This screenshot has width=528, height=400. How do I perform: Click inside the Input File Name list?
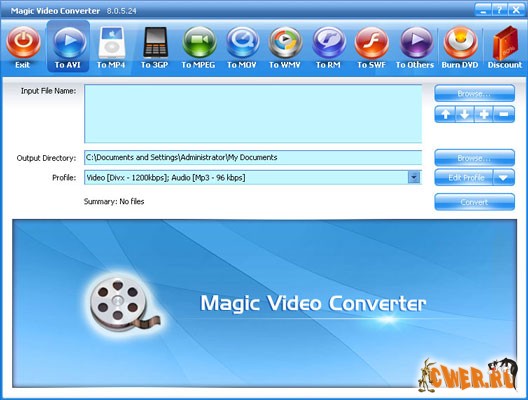tap(253, 114)
